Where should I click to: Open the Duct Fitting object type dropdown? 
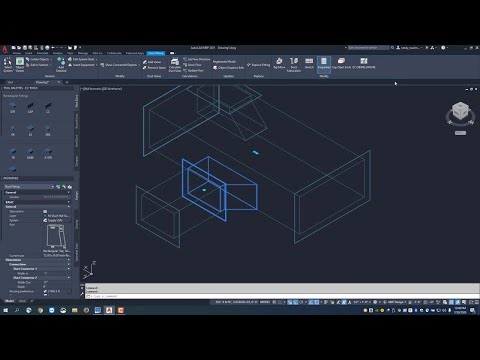pyautogui.click(x=29, y=187)
